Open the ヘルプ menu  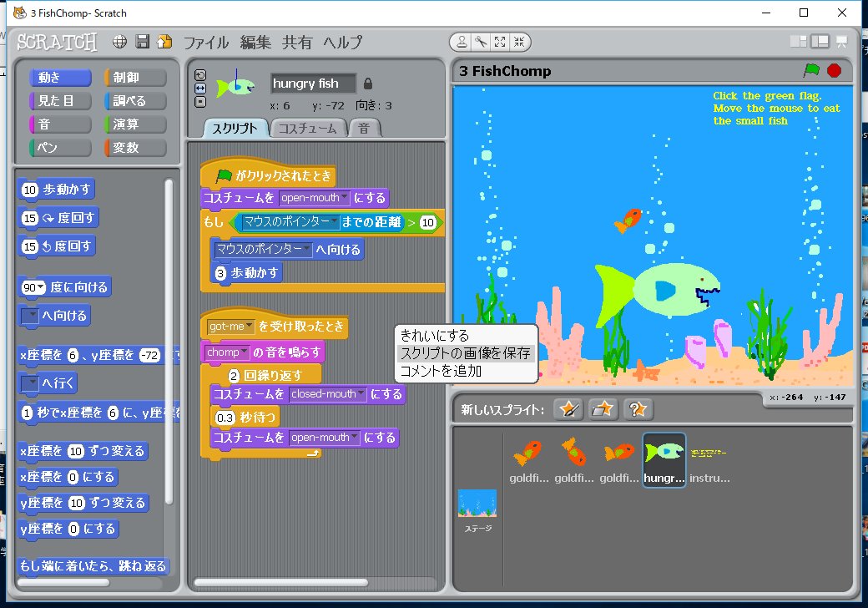(x=343, y=42)
